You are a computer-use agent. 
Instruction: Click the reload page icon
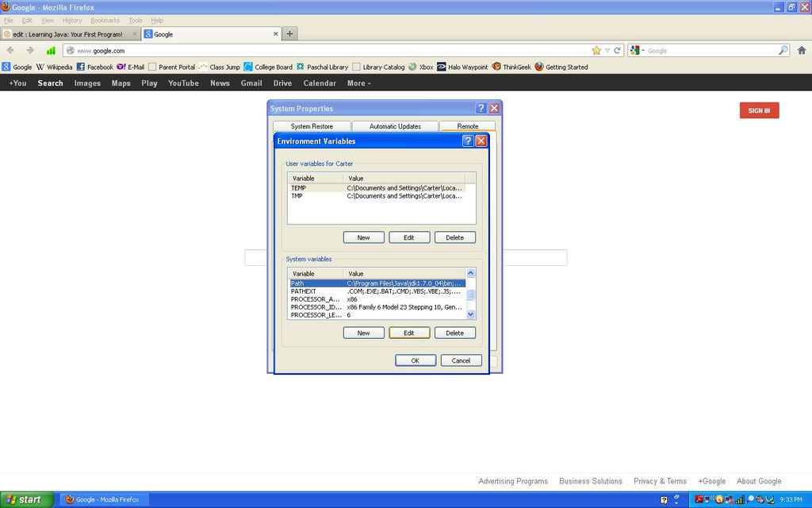pyautogui.click(x=617, y=50)
